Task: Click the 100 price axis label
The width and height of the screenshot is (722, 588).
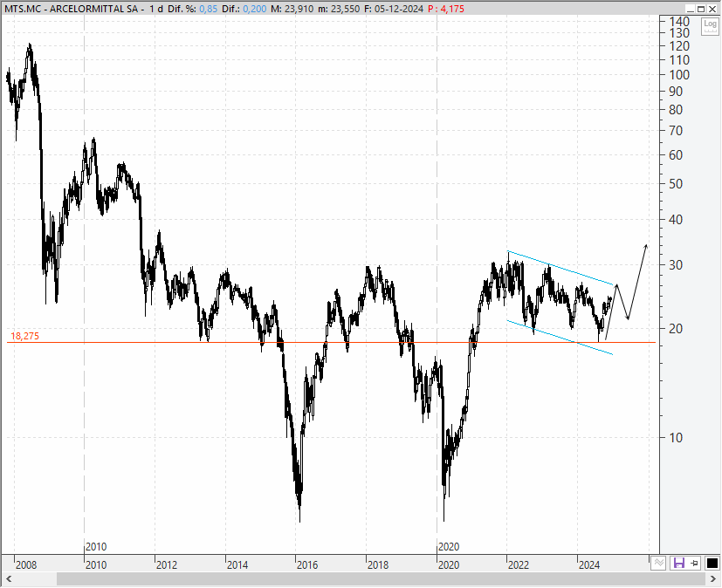Action: (x=679, y=74)
